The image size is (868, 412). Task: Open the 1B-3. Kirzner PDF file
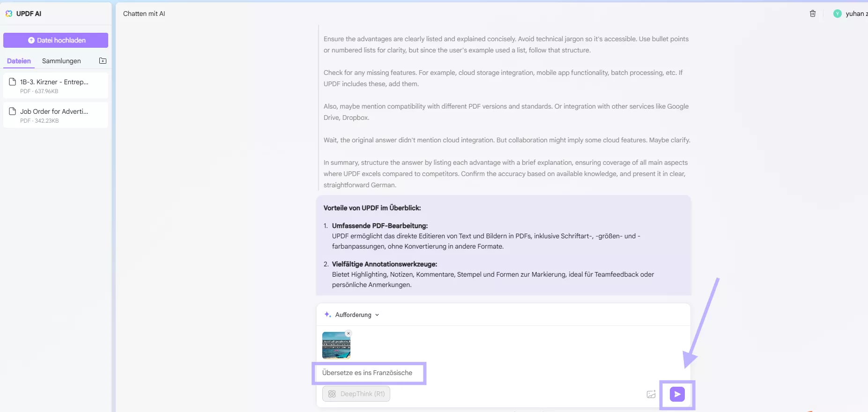pyautogui.click(x=56, y=86)
